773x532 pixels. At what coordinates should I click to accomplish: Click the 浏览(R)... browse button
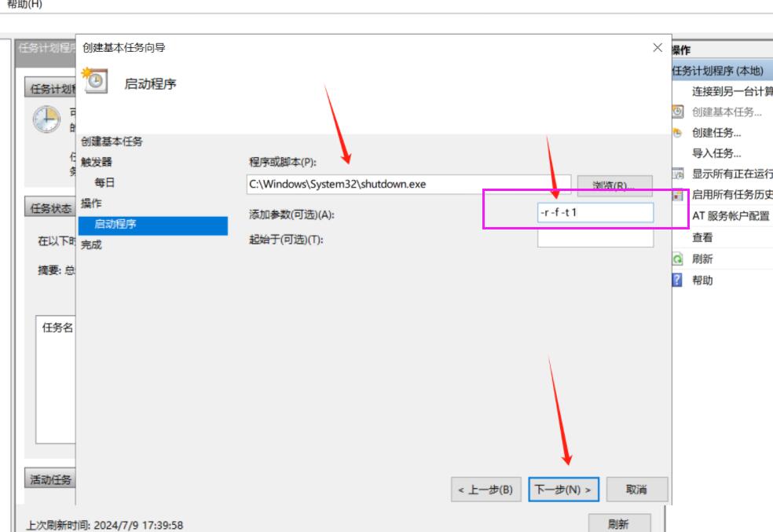[614, 185]
